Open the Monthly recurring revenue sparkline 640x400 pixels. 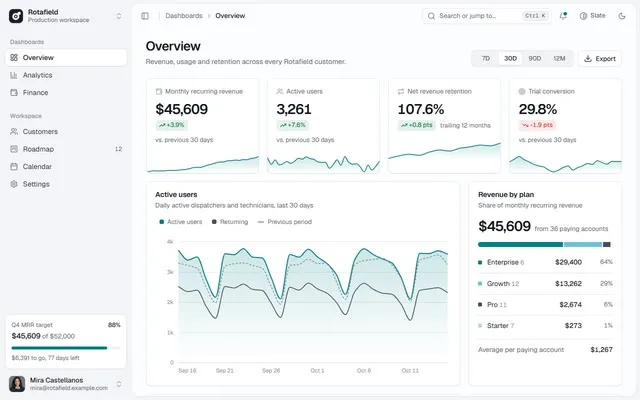[203, 164]
